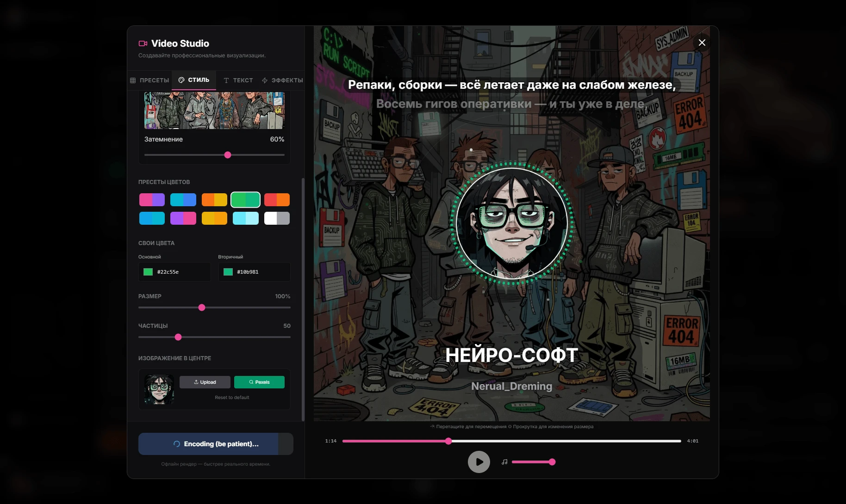
Task: Adjust the Затемнение slider handle
Action: (228, 155)
